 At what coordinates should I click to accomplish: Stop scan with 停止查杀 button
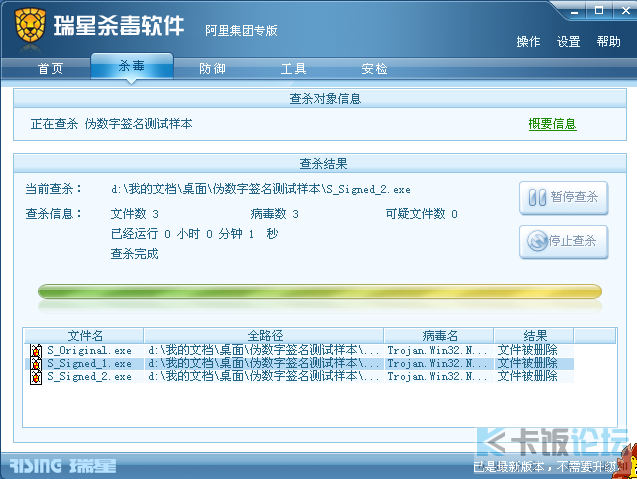pos(563,242)
